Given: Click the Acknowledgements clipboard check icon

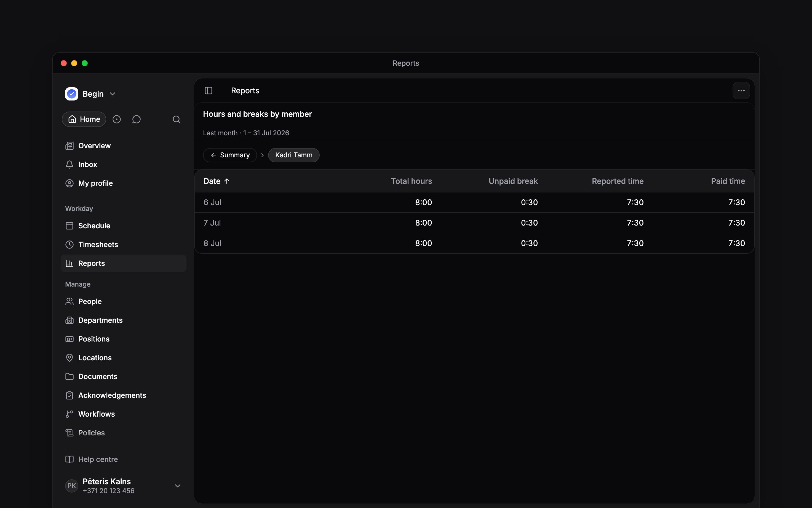Looking at the screenshot, I should pyautogui.click(x=70, y=395).
